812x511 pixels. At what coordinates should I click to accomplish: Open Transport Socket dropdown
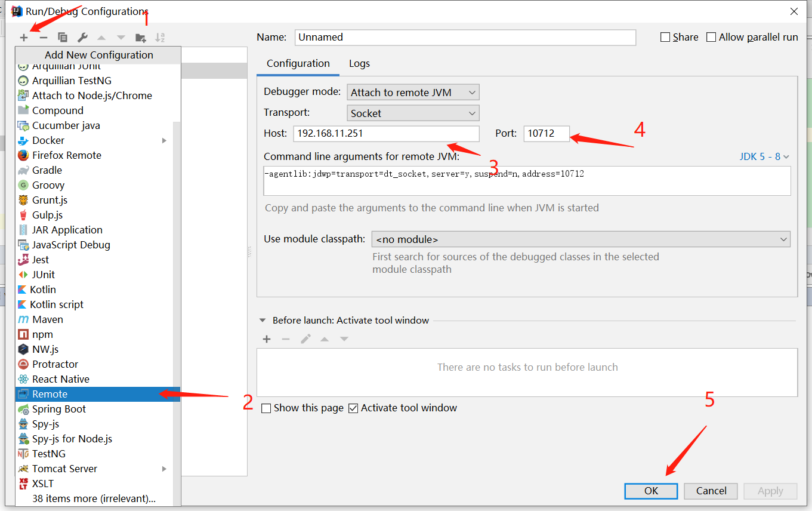click(x=413, y=113)
